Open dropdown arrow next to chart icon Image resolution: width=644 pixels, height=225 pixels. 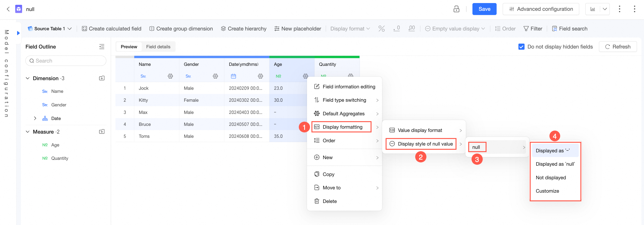(605, 9)
